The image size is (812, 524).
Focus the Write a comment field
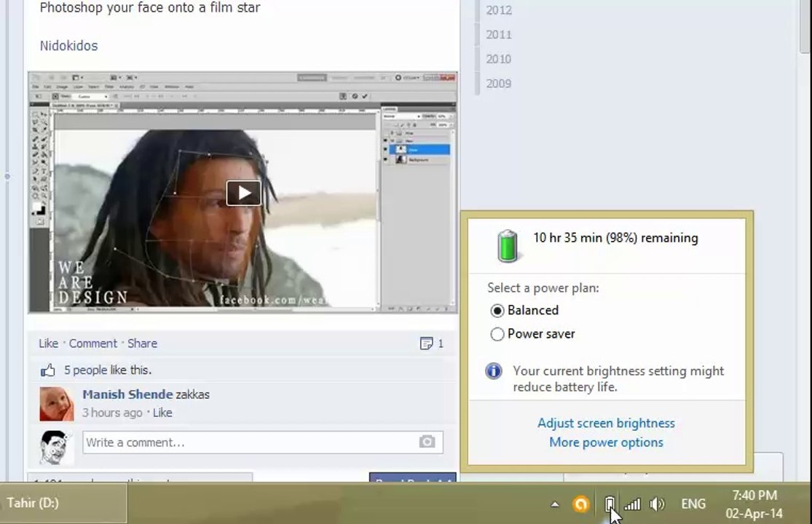coord(263,442)
